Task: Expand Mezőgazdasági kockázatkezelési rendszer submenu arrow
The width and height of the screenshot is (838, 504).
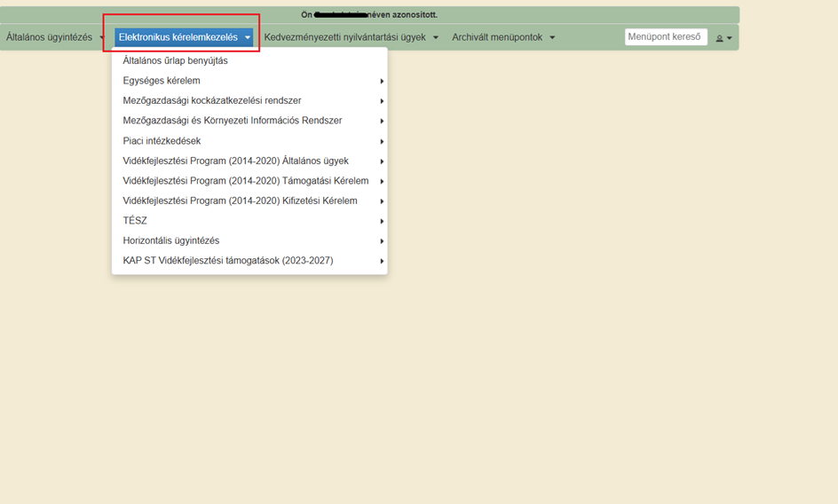Action: pos(382,101)
